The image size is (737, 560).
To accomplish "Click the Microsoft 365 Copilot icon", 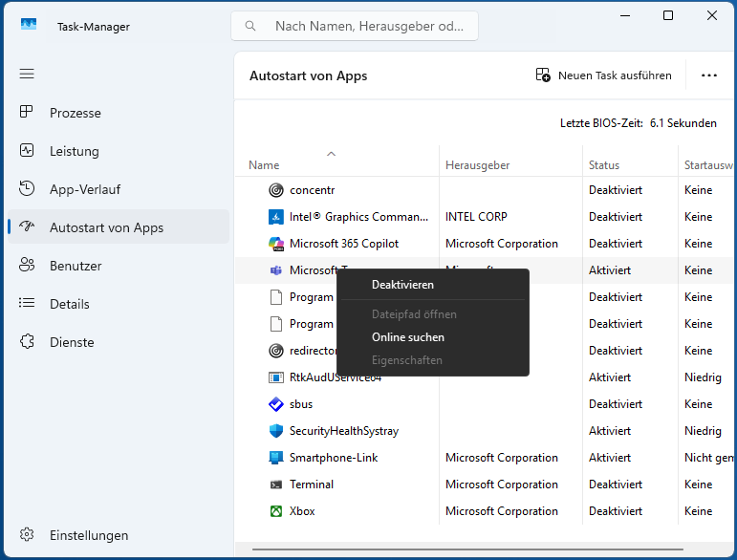I will 276,244.
